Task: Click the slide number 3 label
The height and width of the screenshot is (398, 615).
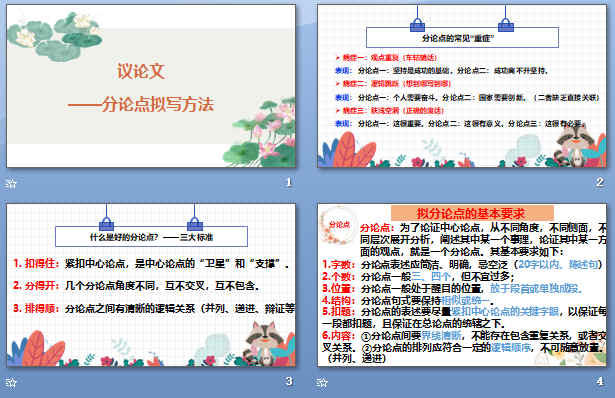Action: point(289,381)
